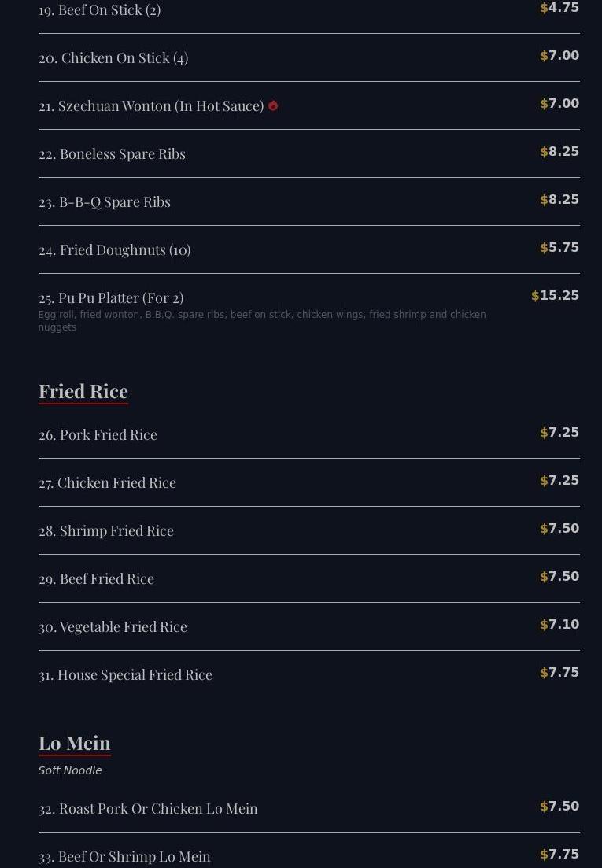Click the Lo Mein section heading
The height and width of the screenshot is (868, 602).
coord(75,743)
